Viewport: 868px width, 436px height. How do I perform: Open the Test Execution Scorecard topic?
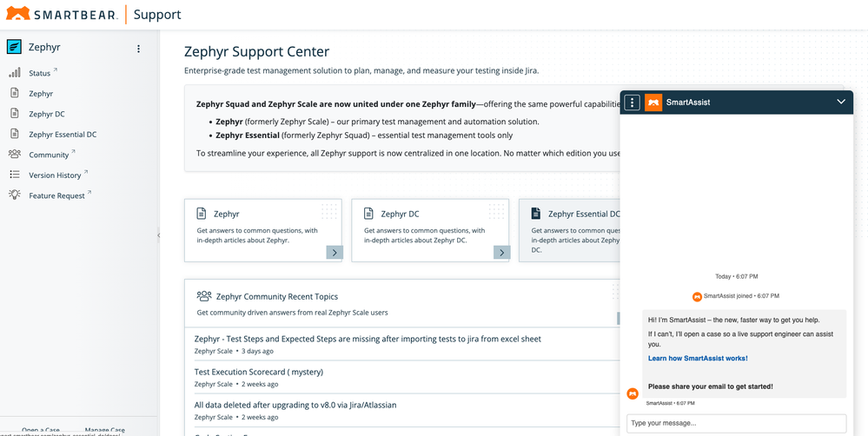[259, 372]
